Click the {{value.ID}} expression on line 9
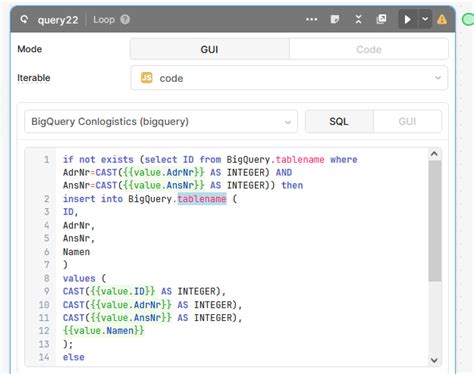Image resolution: width=474 pixels, height=374 pixels. pyautogui.click(x=123, y=291)
